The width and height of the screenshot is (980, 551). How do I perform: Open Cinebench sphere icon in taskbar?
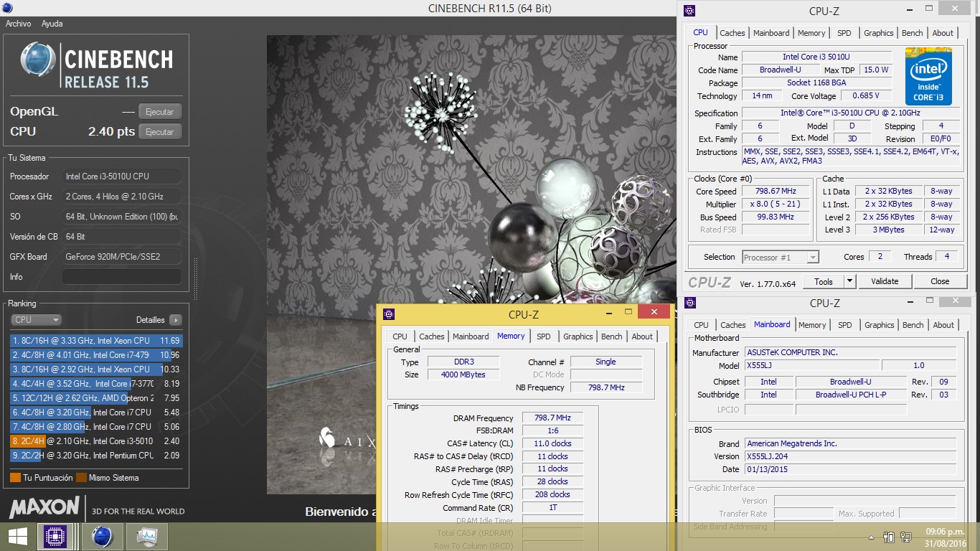pyautogui.click(x=102, y=536)
